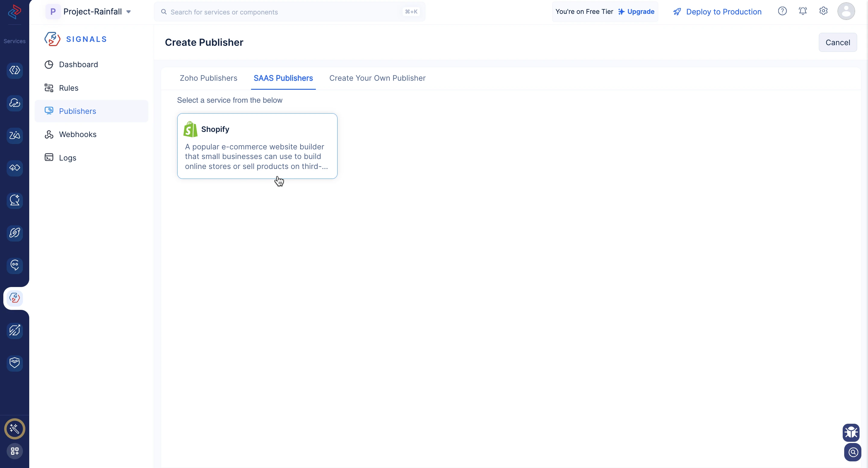This screenshot has width=868, height=468.
Task: Open the notifications bell icon
Action: pyautogui.click(x=803, y=11)
